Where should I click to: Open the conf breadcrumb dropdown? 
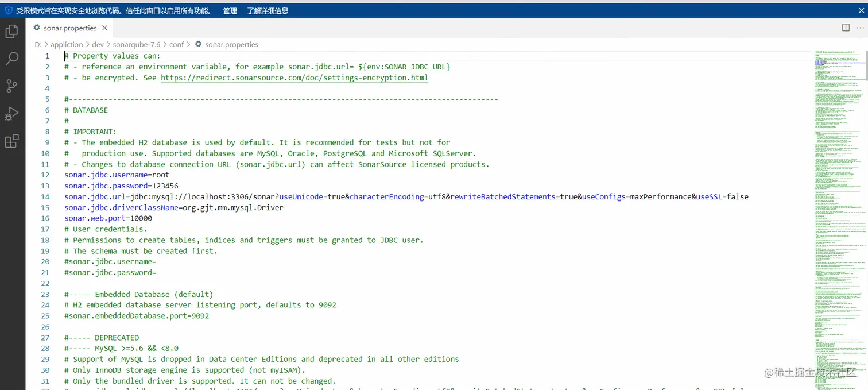click(x=176, y=44)
